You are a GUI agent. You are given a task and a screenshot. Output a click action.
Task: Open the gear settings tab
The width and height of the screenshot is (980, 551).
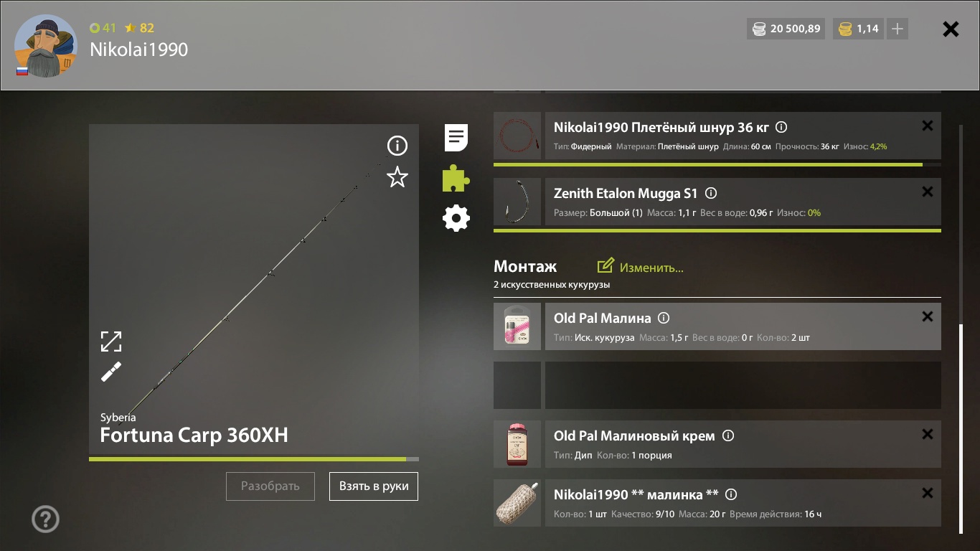pyautogui.click(x=456, y=218)
